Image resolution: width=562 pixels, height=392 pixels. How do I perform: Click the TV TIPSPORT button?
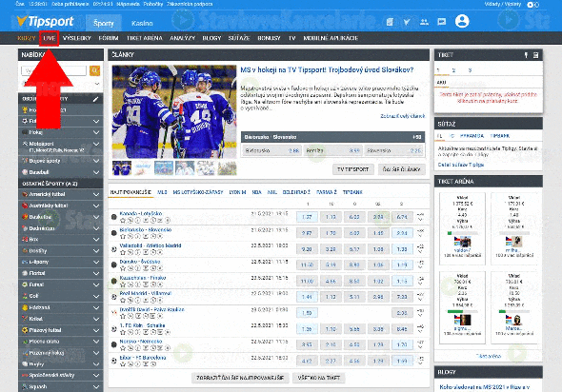pyautogui.click(x=353, y=169)
